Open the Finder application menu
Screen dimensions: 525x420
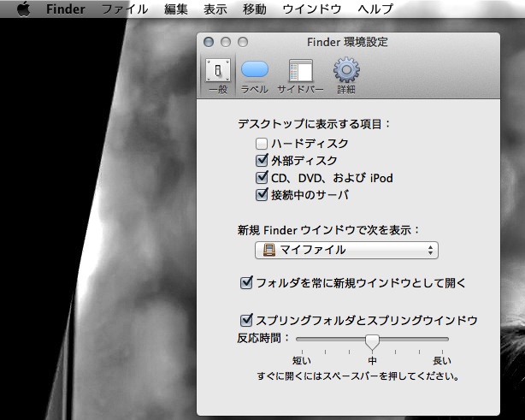click(x=65, y=9)
